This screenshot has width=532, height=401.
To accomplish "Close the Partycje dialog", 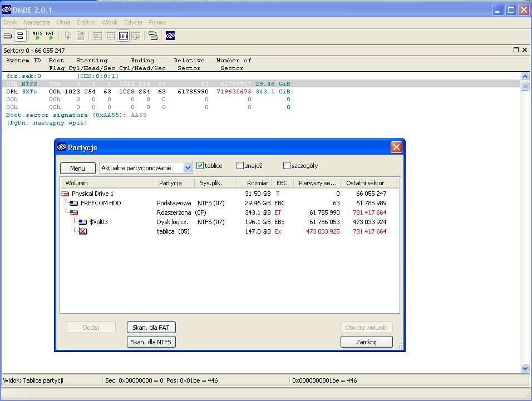I will pos(396,147).
